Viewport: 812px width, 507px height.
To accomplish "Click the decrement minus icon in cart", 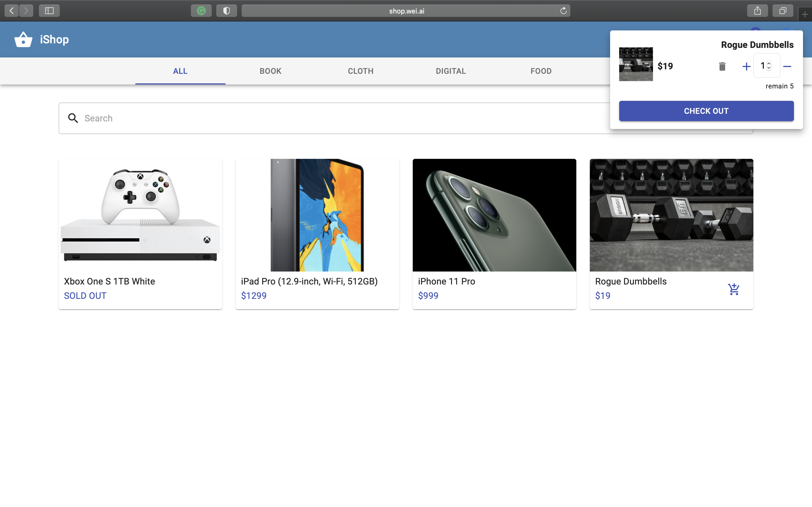I will click(787, 66).
